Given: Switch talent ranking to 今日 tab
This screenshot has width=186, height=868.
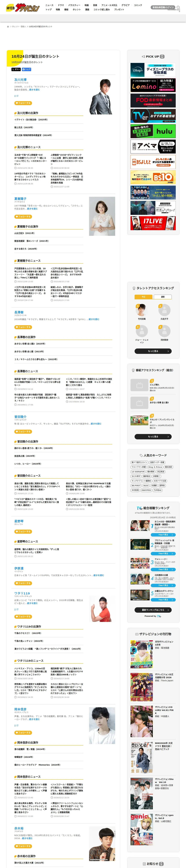Looking at the screenshot, I should (x=143, y=297).
